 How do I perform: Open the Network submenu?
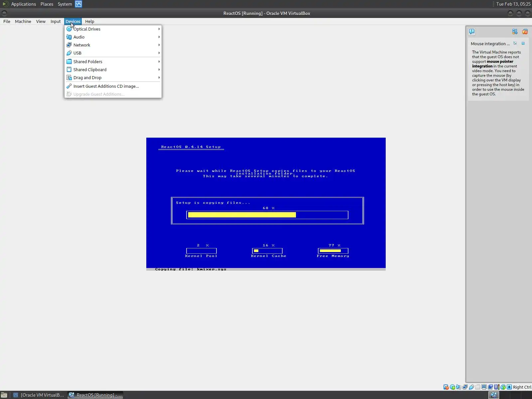113,45
